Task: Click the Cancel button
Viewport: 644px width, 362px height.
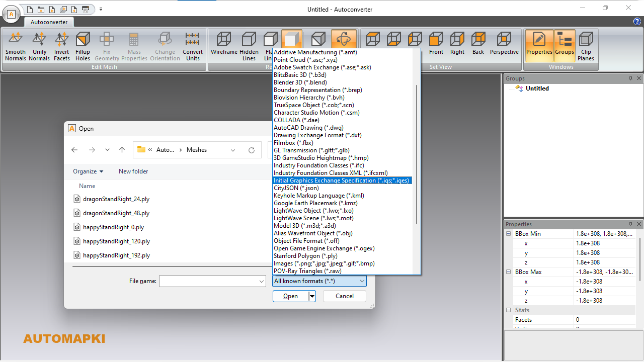Action: (x=345, y=296)
